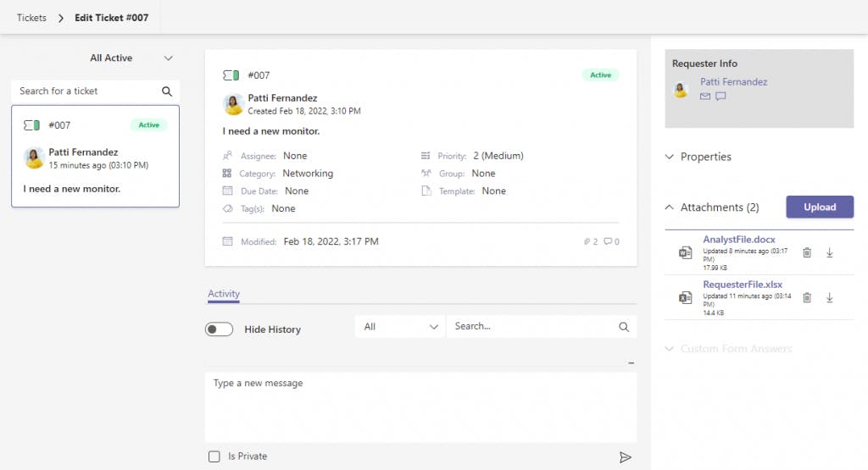
Task: Delete the RequesterFile.xlsx attachment
Action: click(807, 297)
